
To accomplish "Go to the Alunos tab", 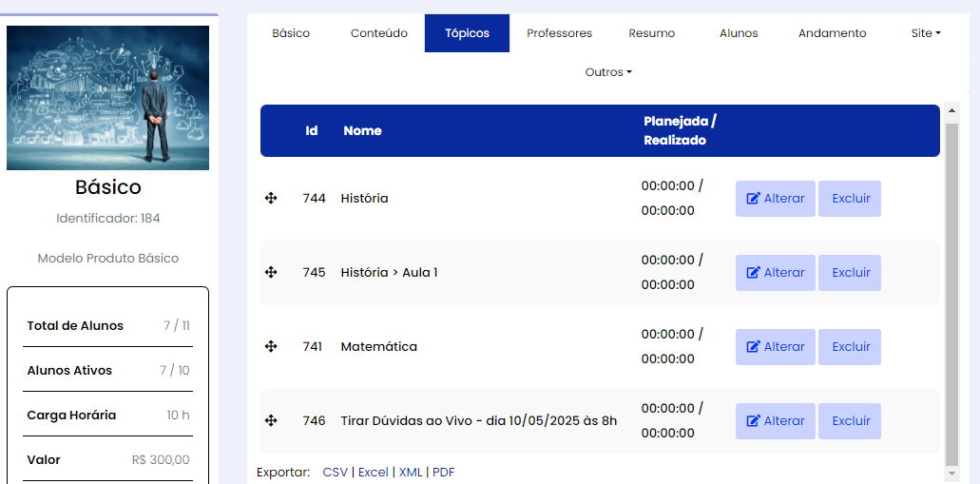I will click(x=739, y=33).
